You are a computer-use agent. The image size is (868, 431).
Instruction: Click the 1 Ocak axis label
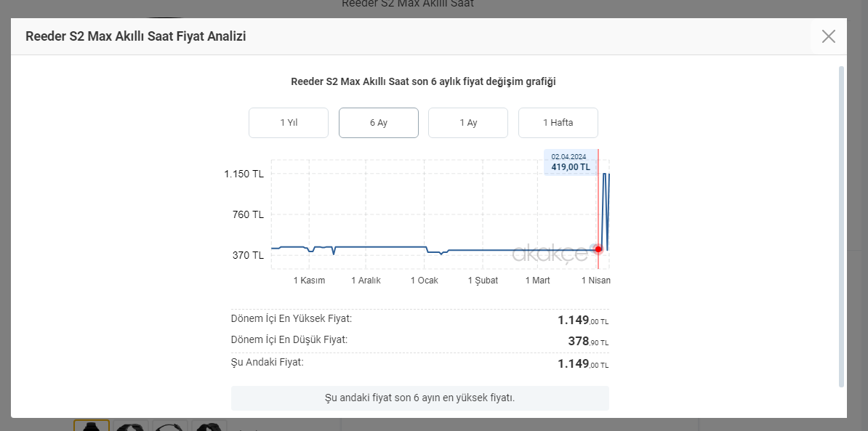point(425,281)
